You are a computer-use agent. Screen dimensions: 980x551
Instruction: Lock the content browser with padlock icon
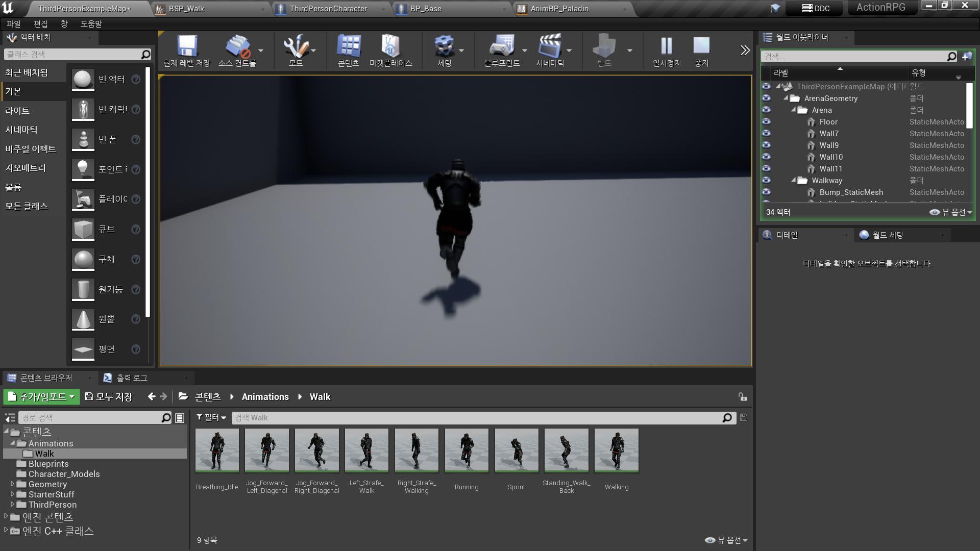(743, 397)
